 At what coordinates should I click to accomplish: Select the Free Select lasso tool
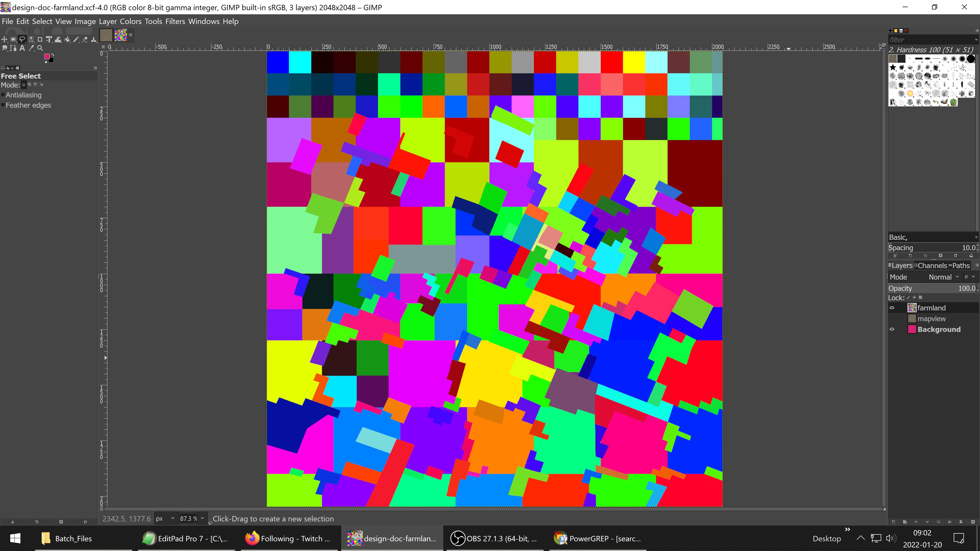click(x=22, y=39)
